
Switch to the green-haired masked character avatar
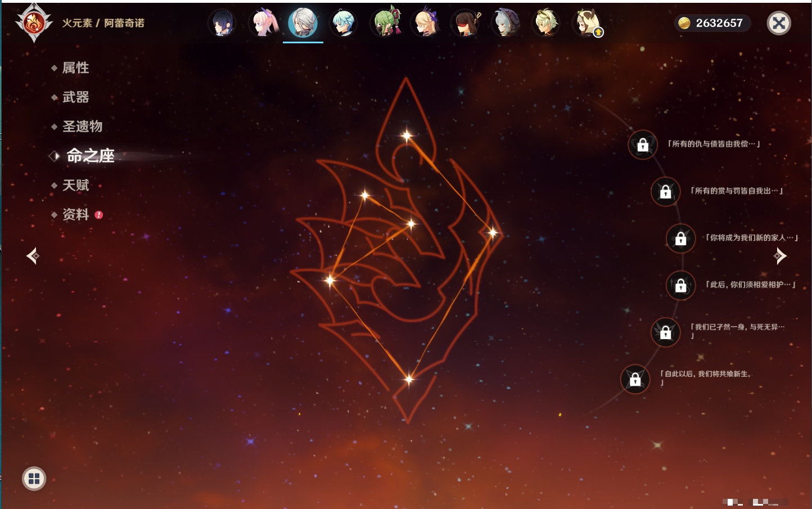pos(384,23)
